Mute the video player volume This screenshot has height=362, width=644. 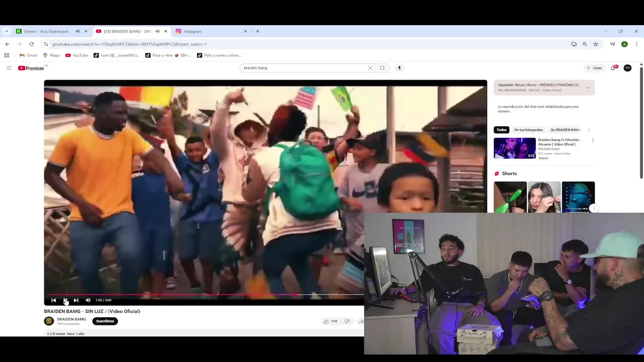pyautogui.click(x=88, y=300)
